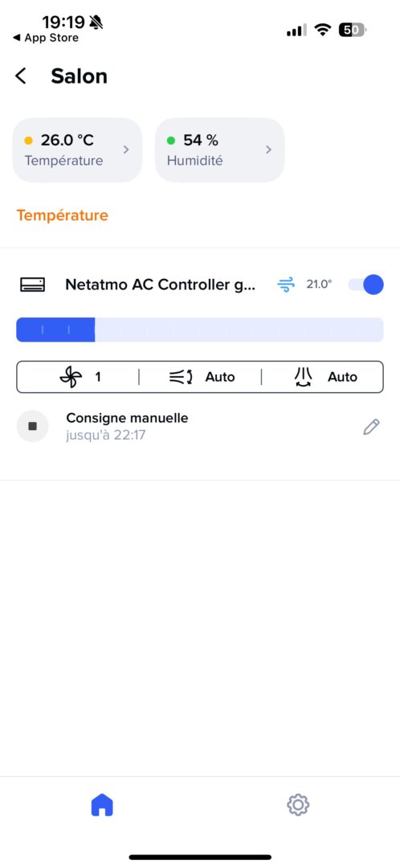This screenshot has width=400, height=868.
Task: Open the 26.0 °C Température card
Action: 77,150
